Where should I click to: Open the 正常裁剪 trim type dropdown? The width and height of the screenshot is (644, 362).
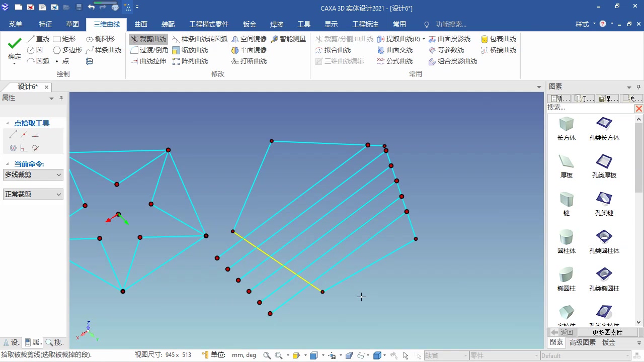click(59, 194)
